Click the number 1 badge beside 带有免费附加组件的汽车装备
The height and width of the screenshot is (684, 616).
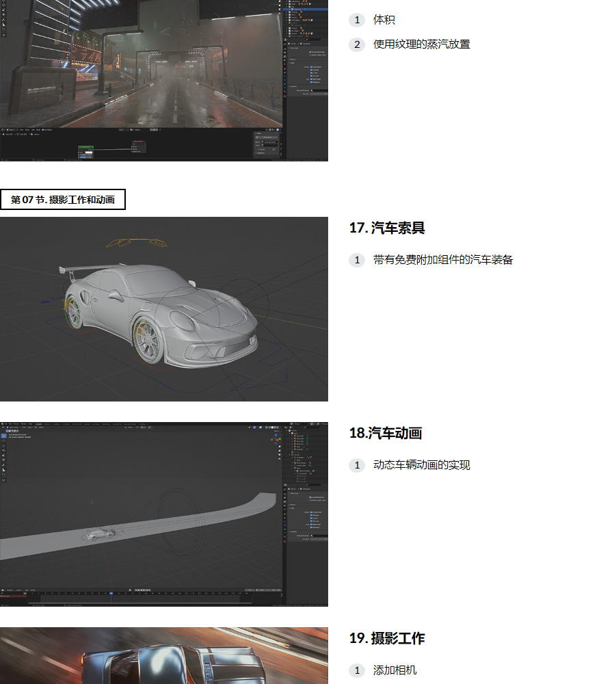(357, 259)
